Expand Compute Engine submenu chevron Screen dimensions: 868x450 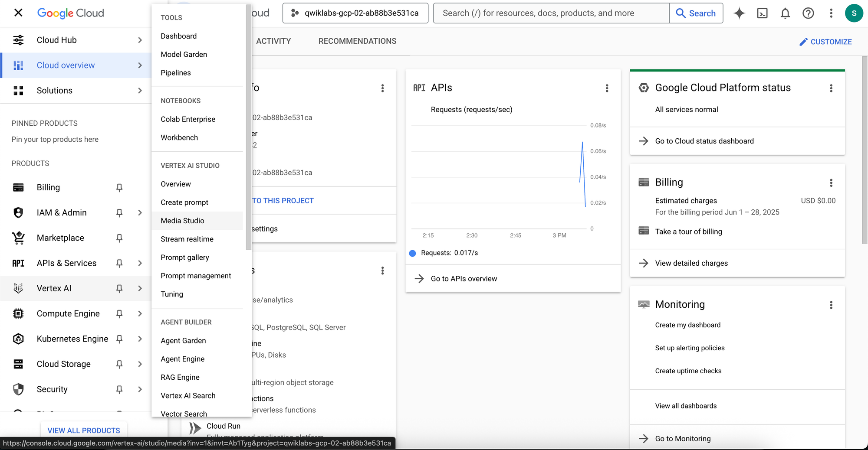[140, 313]
